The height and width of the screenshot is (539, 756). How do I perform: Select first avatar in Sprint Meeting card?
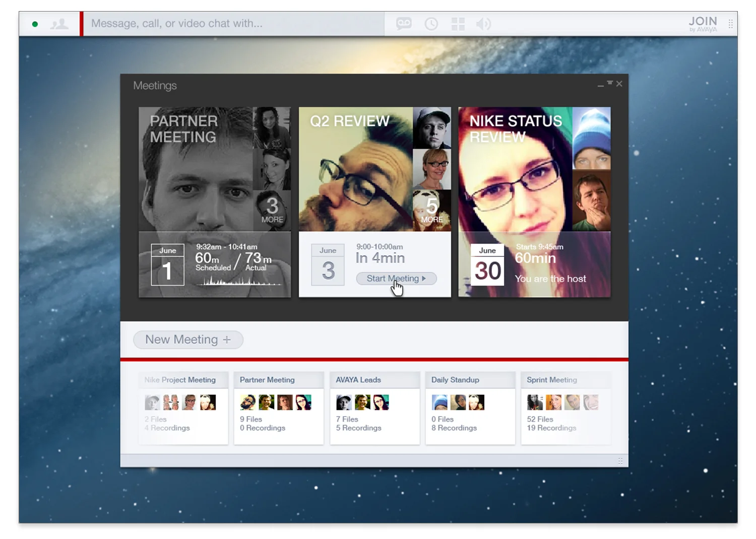pyautogui.click(x=535, y=402)
